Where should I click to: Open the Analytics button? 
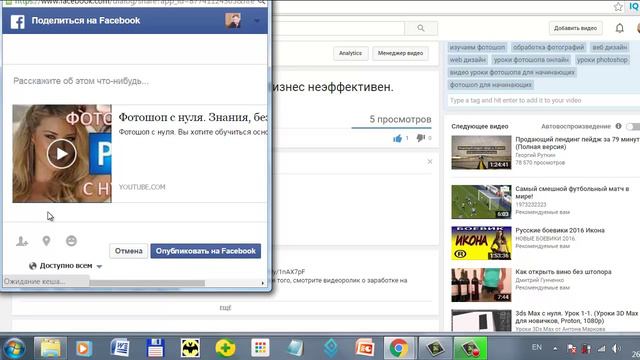tap(350, 53)
